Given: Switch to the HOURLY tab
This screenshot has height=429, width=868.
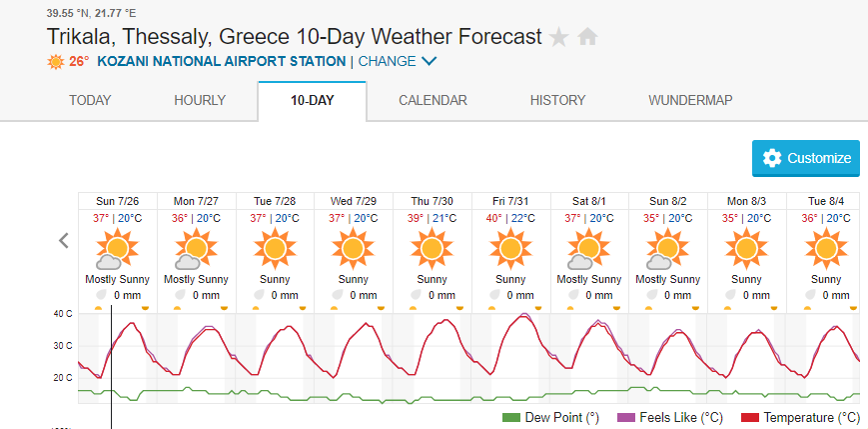Looking at the screenshot, I should point(200,100).
